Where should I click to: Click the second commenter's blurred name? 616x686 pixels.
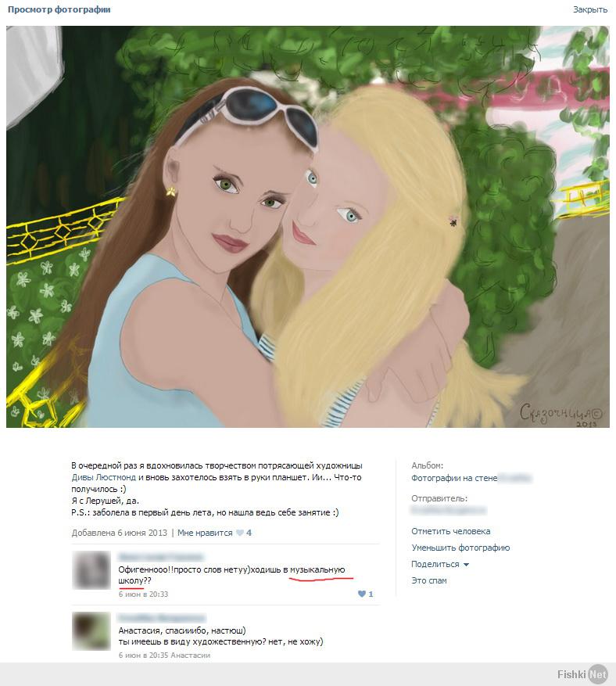point(161,618)
